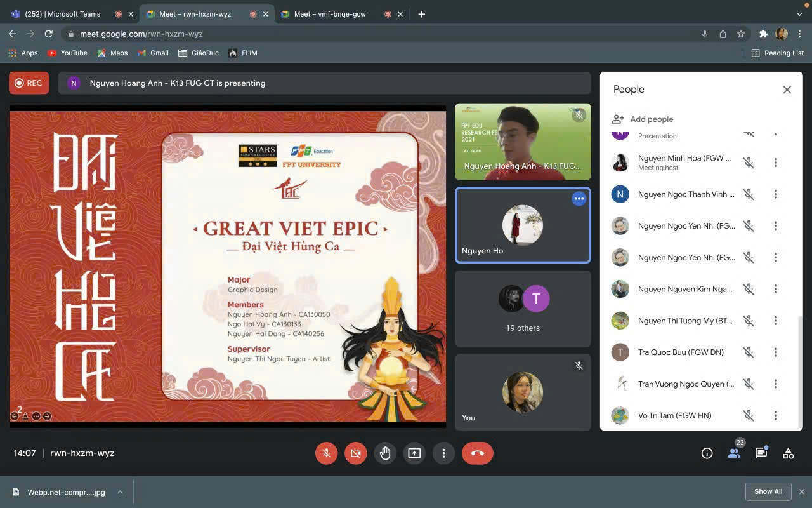812x508 pixels.
Task: Open options for Nguyen Minh Hoa
Action: (x=775, y=163)
